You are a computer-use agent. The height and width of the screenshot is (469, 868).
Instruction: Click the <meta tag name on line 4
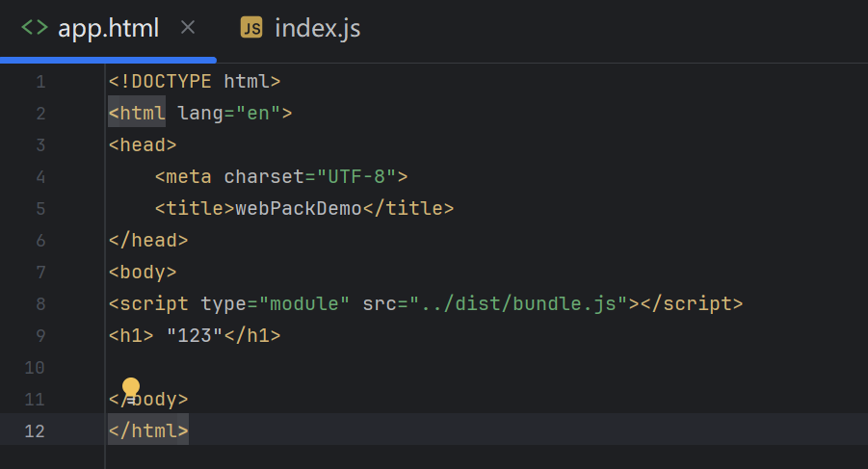coord(183,176)
